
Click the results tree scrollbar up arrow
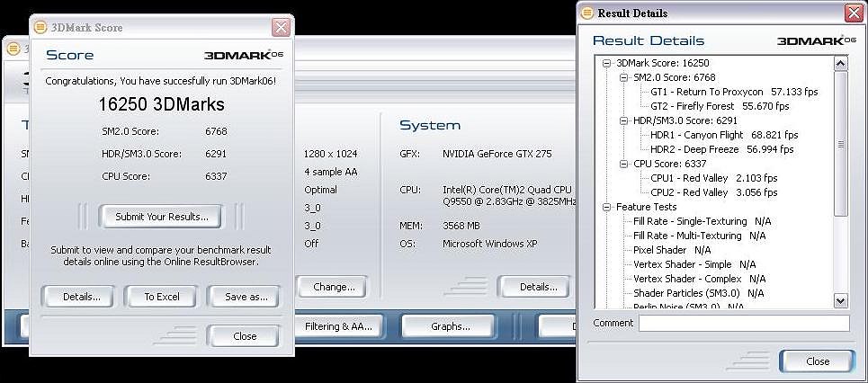840,64
